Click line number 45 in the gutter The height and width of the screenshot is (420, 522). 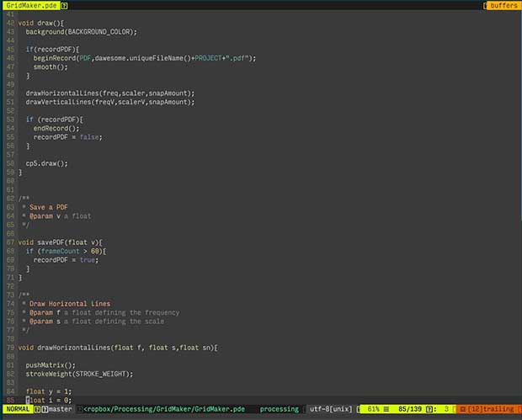click(x=8, y=50)
